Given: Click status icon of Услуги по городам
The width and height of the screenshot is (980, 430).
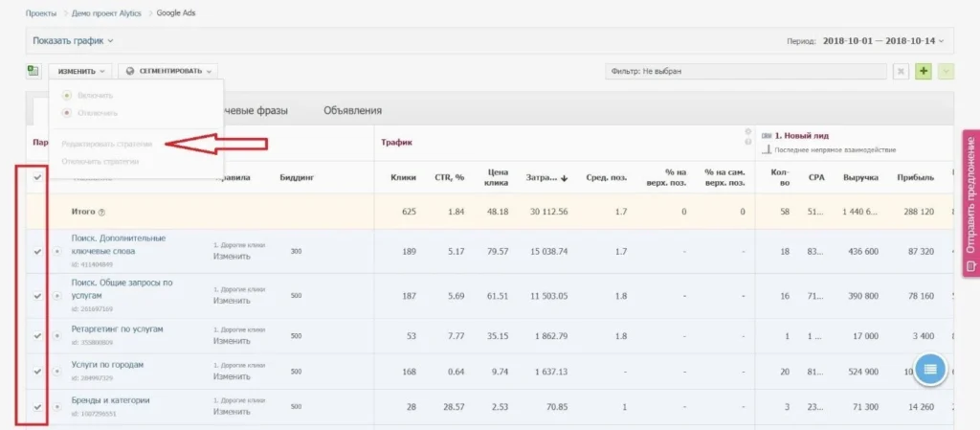Looking at the screenshot, I should tap(56, 372).
